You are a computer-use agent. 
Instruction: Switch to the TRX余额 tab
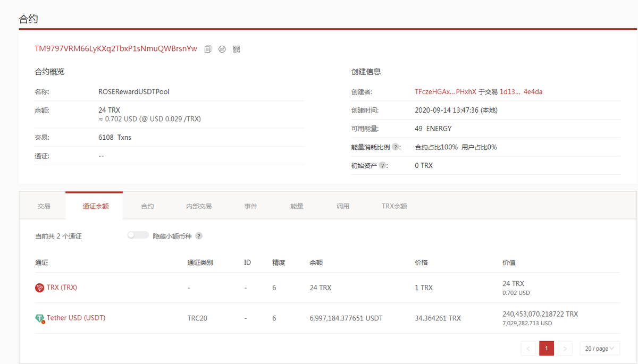[x=394, y=206]
